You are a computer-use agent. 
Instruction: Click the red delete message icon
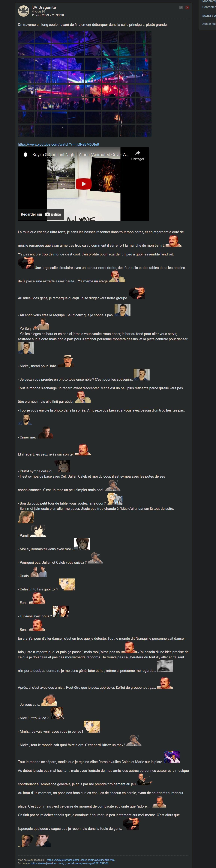[x=187, y=7]
